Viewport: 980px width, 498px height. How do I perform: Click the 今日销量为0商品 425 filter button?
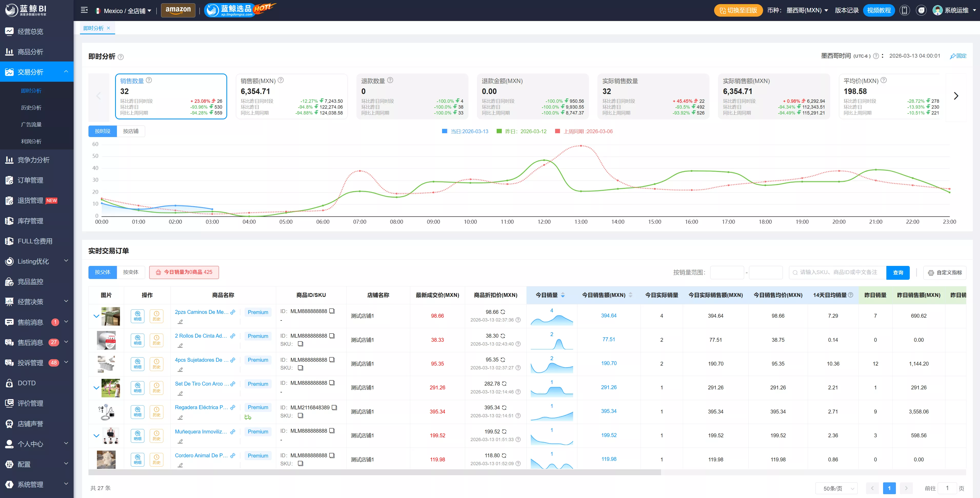point(184,272)
